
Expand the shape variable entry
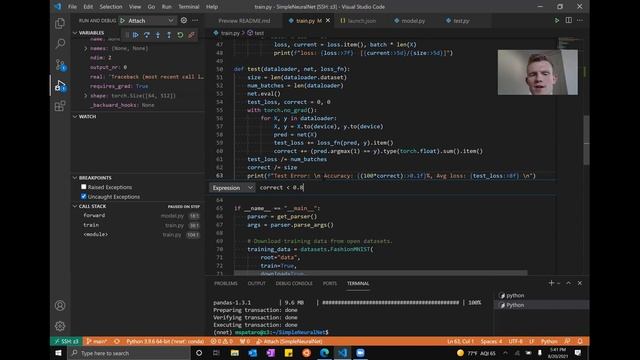(86, 96)
